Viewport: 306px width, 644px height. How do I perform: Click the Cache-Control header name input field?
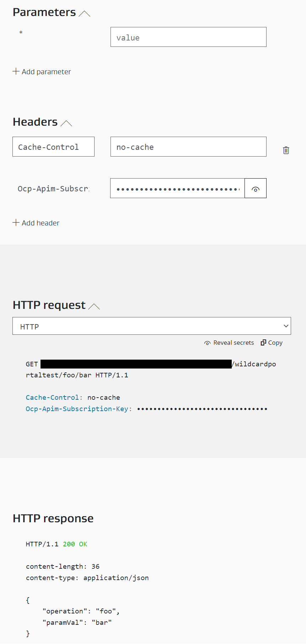(x=53, y=147)
